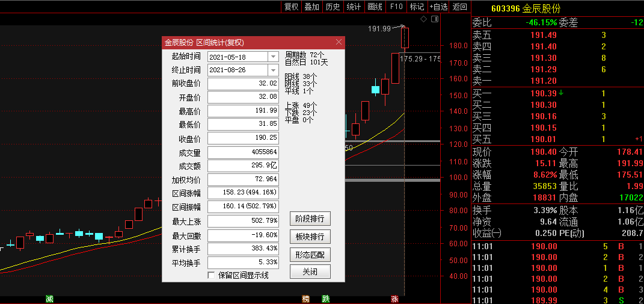Viewport: 644px width, 304px height.
Task: Click the 最高价 field showing 191.99
Action: click(243, 111)
